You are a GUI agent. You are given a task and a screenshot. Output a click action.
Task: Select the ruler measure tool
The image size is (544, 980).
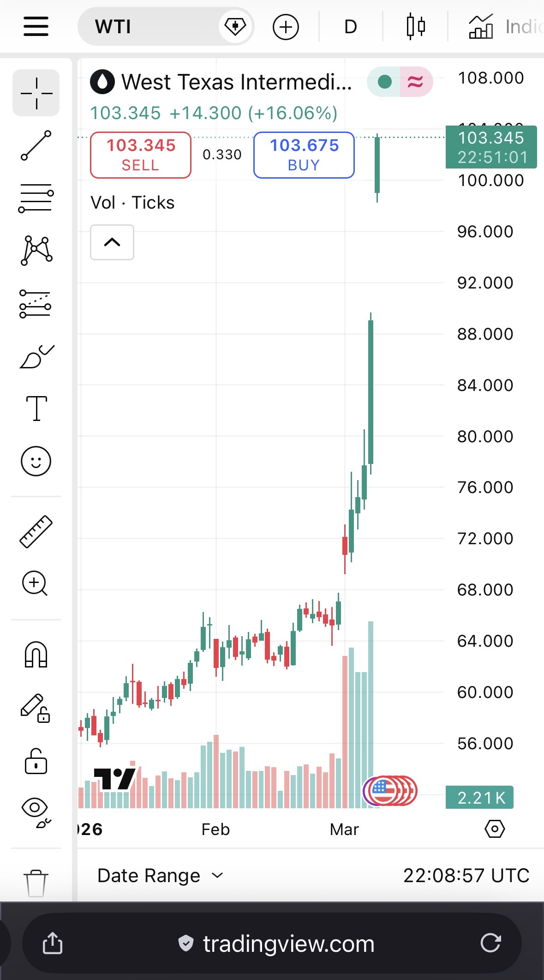(x=36, y=531)
